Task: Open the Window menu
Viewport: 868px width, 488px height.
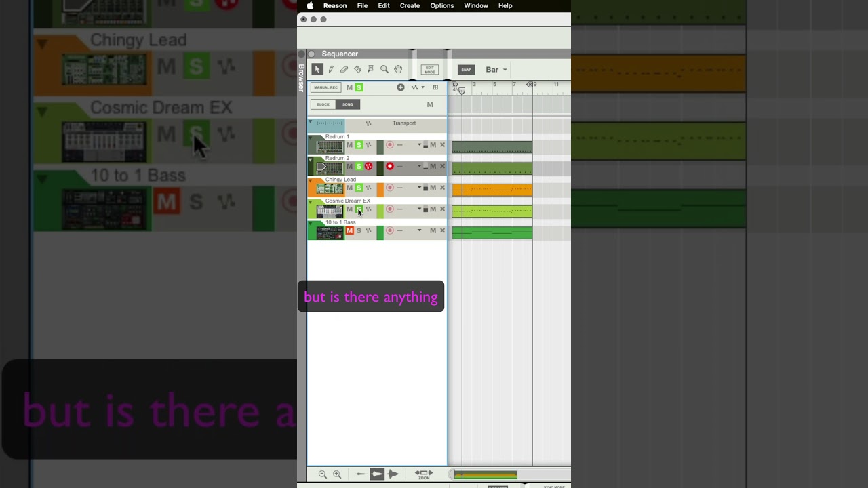Action: 476,5
